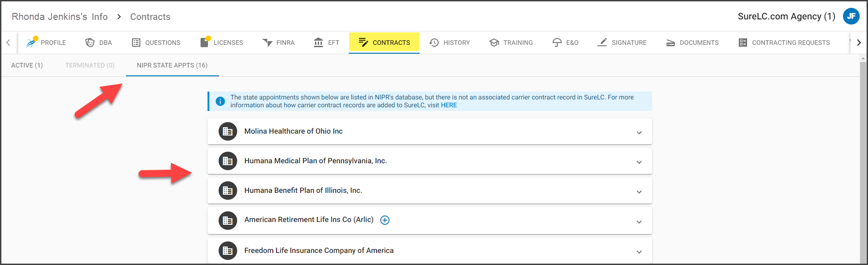
Task: Select the FINRA funnel icon
Action: (267, 43)
